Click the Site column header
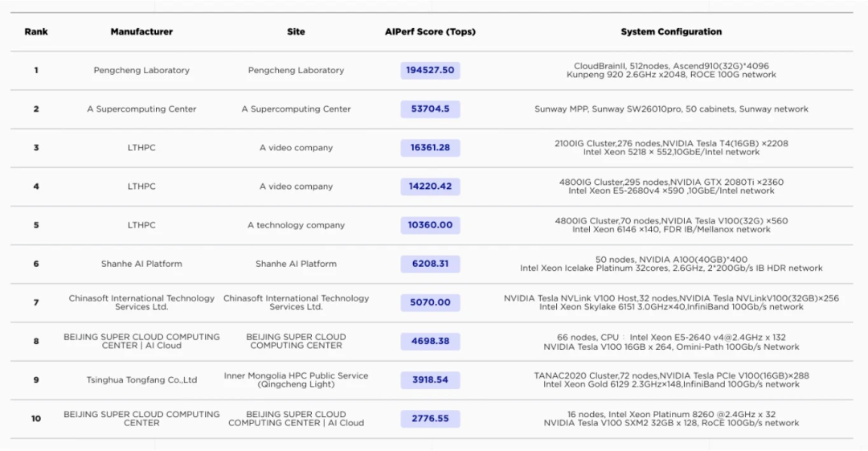868x451 pixels. point(296,31)
